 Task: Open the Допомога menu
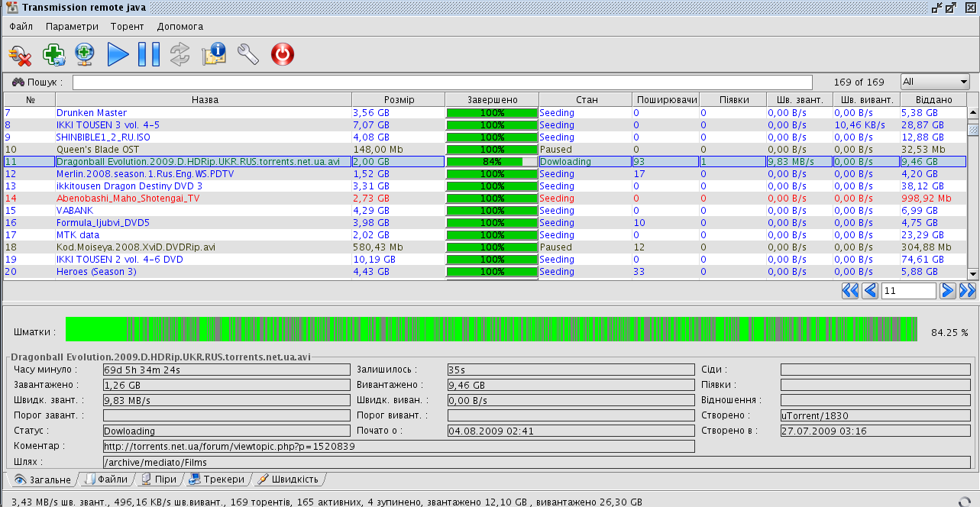coord(180,26)
